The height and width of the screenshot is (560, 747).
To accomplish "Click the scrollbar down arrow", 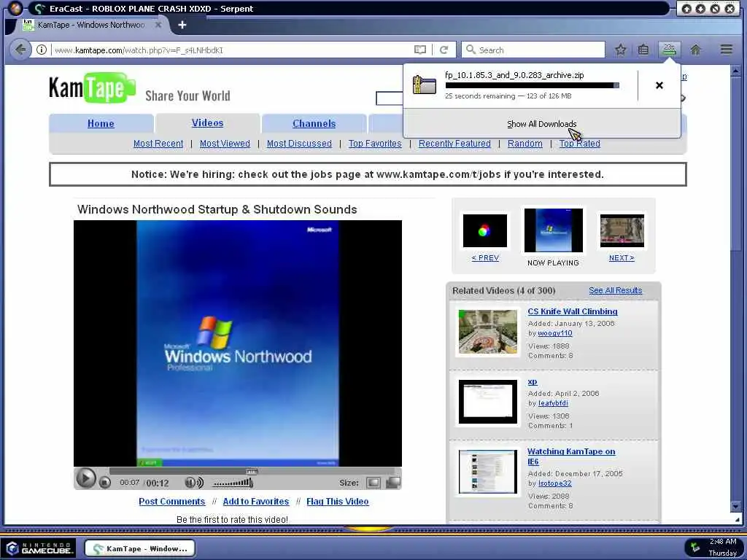I will [x=735, y=506].
